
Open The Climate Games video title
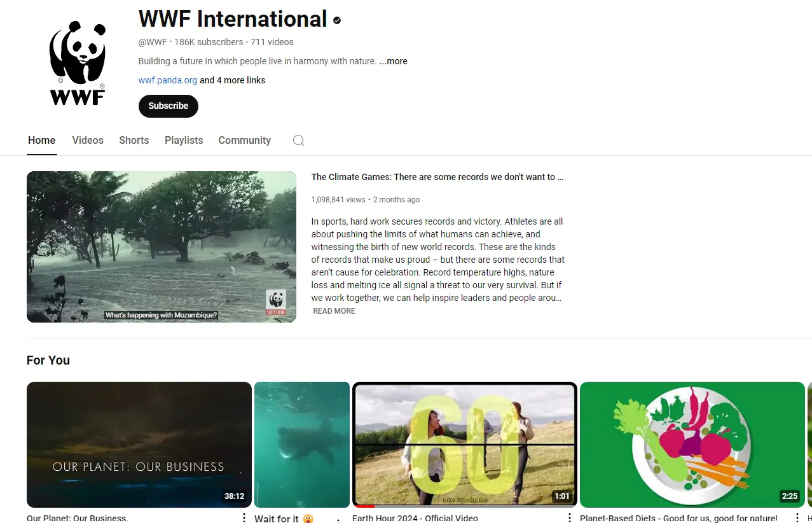(x=437, y=177)
